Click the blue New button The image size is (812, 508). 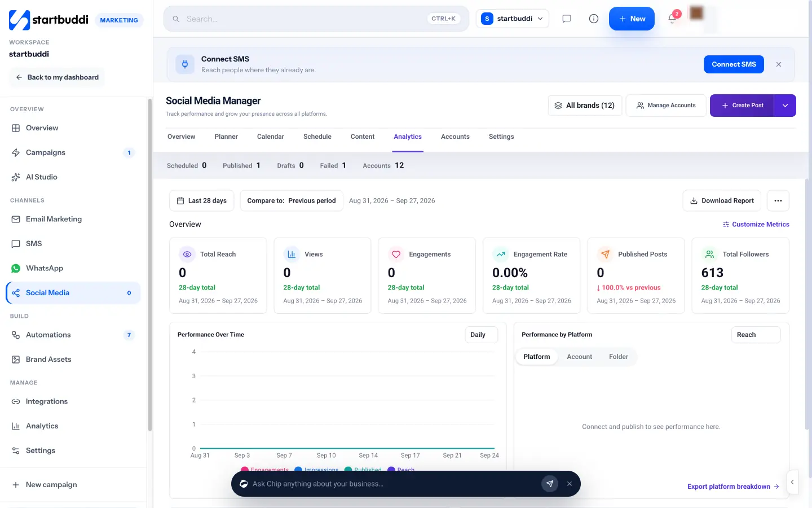click(x=632, y=19)
